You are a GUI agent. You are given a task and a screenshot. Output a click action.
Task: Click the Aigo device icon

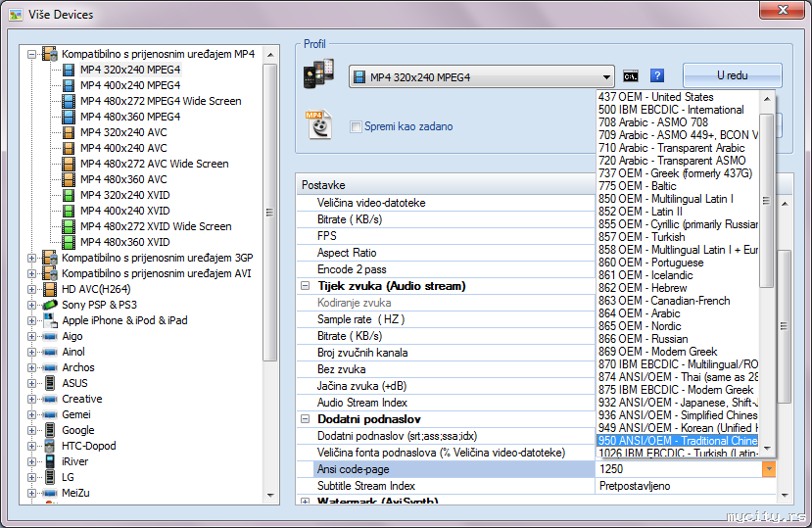pyautogui.click(x=50, y=336)
